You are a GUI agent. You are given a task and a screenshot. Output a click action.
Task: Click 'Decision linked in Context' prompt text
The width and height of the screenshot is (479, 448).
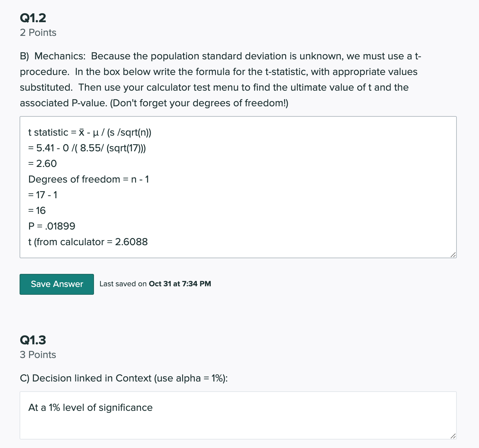124,378
